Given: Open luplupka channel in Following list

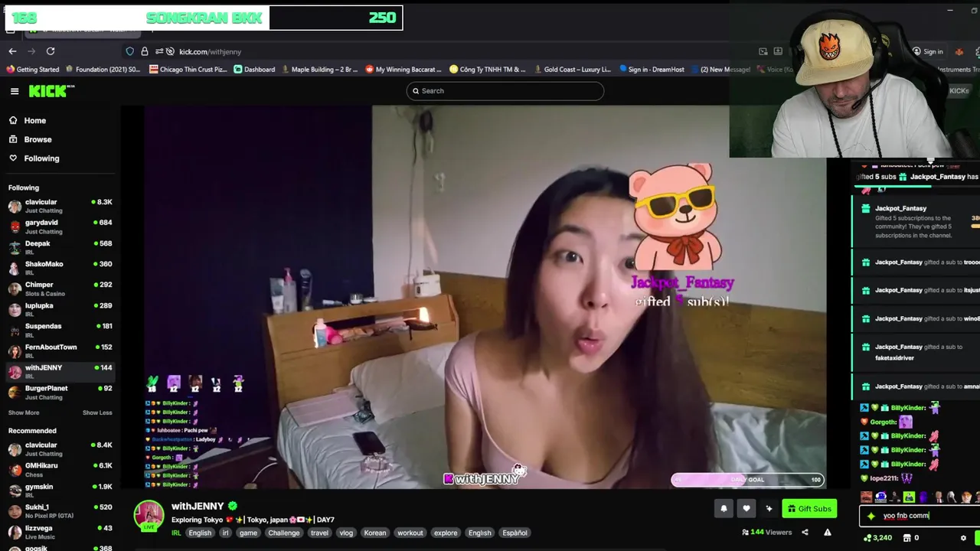Looking at the screenshot, I should tap(60, 309).
